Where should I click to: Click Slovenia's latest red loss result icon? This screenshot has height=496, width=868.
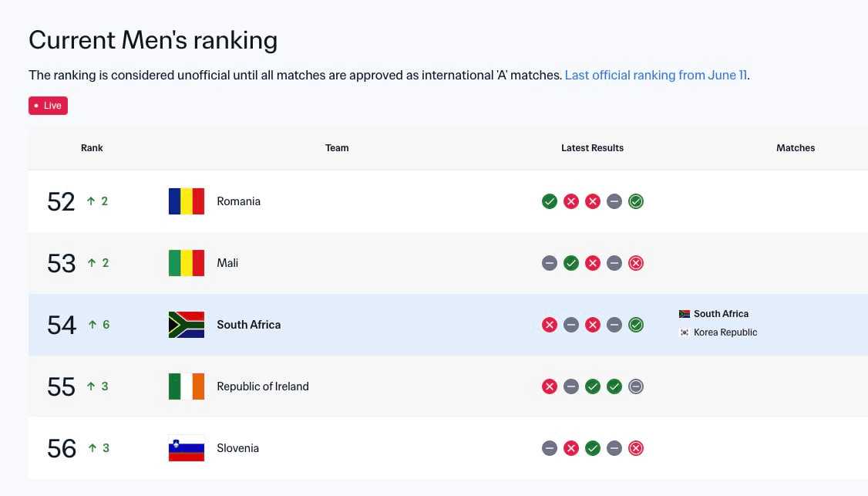pyautogui.click(x=636, y=447)
